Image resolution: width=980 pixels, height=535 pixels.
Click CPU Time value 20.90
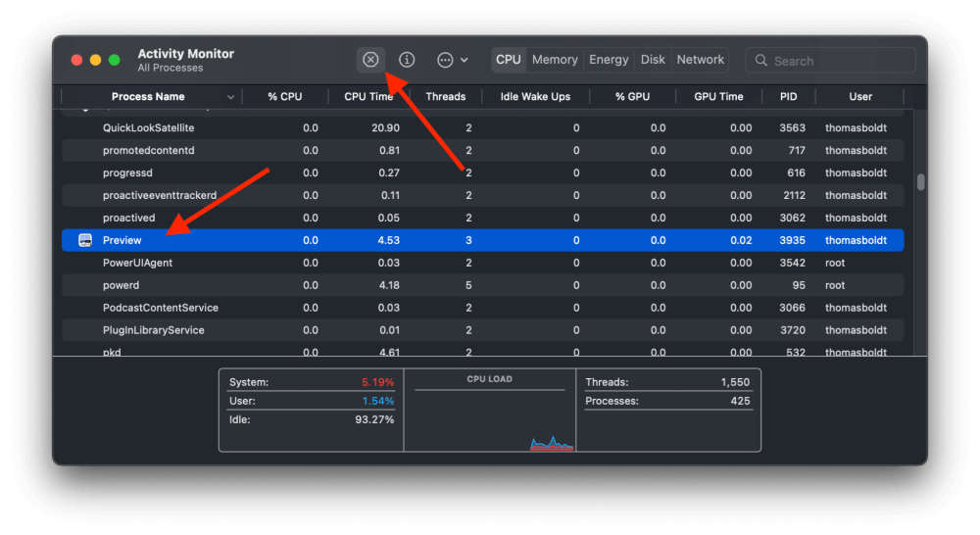(385, 128)
